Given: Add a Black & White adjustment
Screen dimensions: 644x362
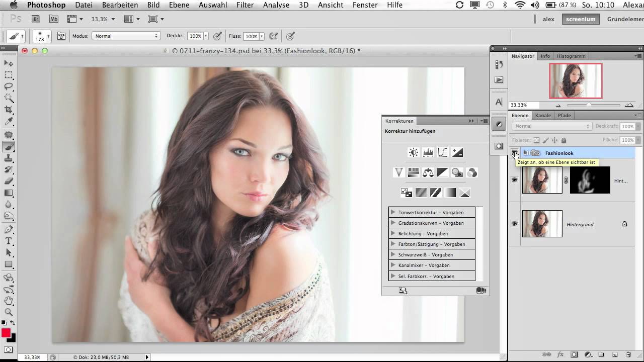Looking at the screenshot, I should click(443, 172).
